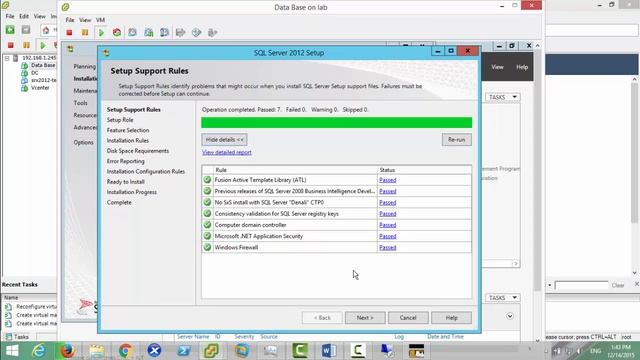Screen dimensions: 640x360
Task: Select the DC virtual machine in inventory tree
Action: (x=35, y=73)
